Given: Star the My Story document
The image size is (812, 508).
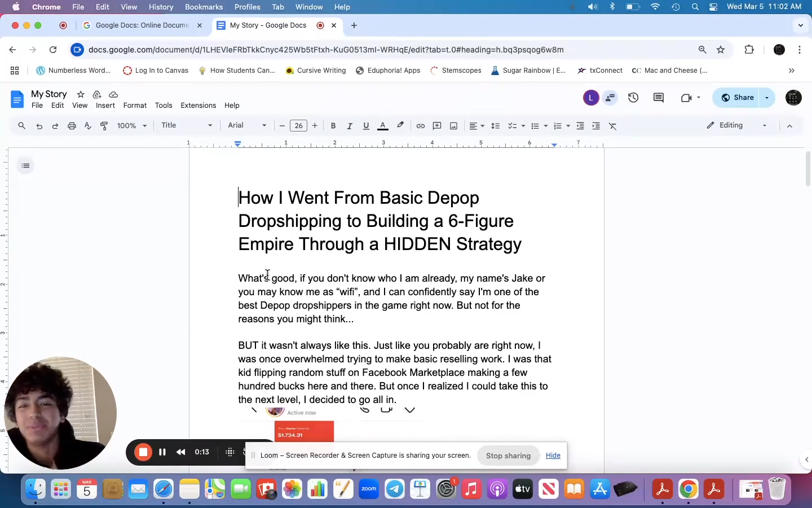Looking at the screenshot, I should point(81,94).
